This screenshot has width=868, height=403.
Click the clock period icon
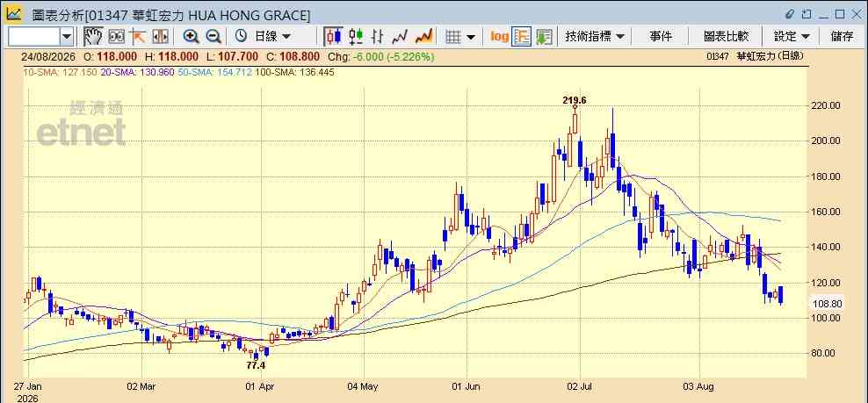click(241, 37)
